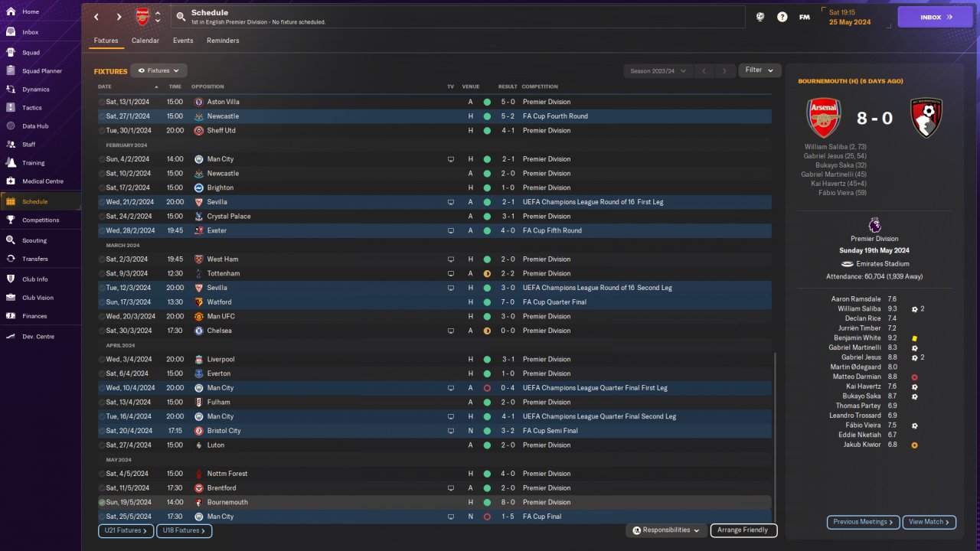Select the row marker for the West Ham fixture
This screenshot has height=551, width=980.
pyautogui.click(x=102, y=259)
